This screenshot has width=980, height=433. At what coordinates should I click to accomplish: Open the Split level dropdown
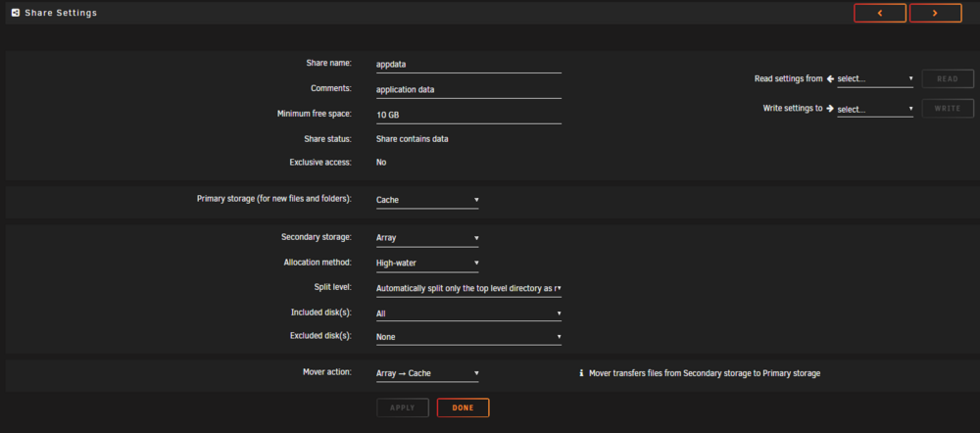tap(468, 288)
